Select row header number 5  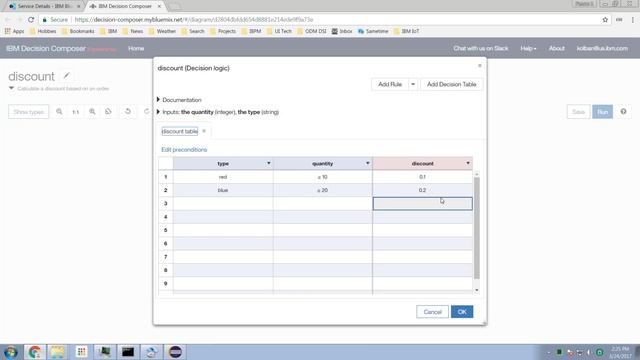tap(166, 230)
